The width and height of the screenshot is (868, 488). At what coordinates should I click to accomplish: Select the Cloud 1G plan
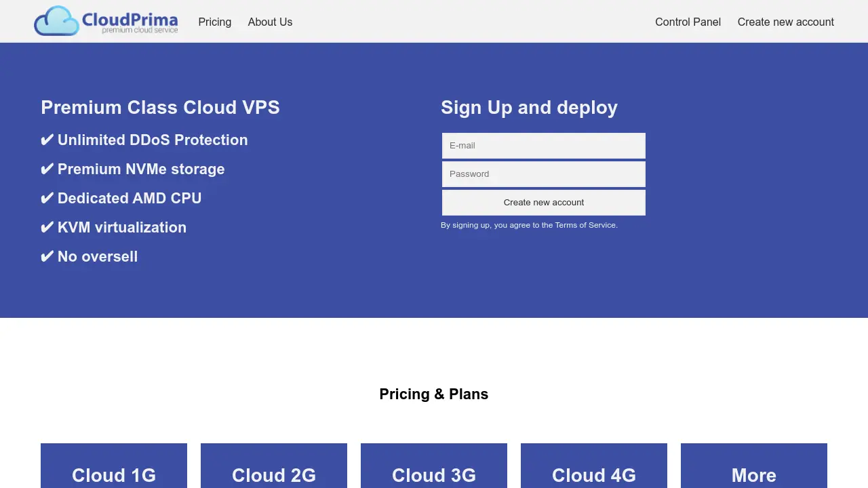pyautogui.click(x=113, y=475)
